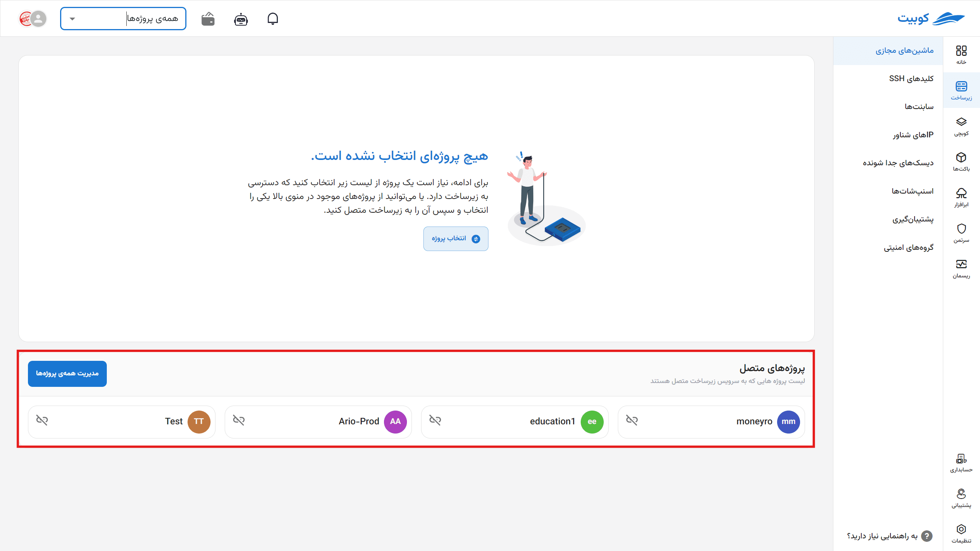Image resolution: width=980 pixels, height=551 pixels.
Task: Select زیرساخت infrastructure sidebar icon
Action: click(x=961, y=90)
